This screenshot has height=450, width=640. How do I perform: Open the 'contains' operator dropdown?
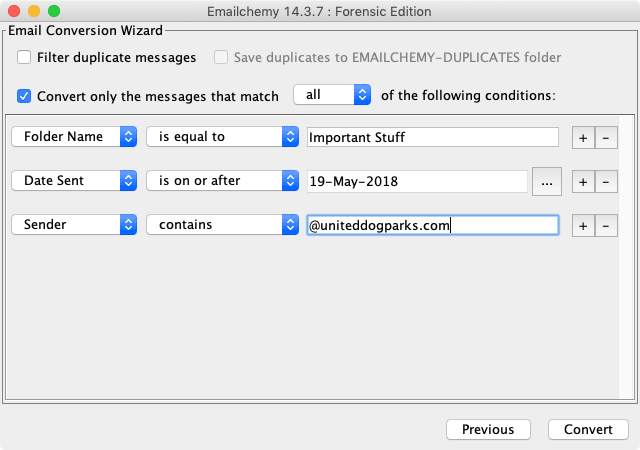[x=222, y=225]
